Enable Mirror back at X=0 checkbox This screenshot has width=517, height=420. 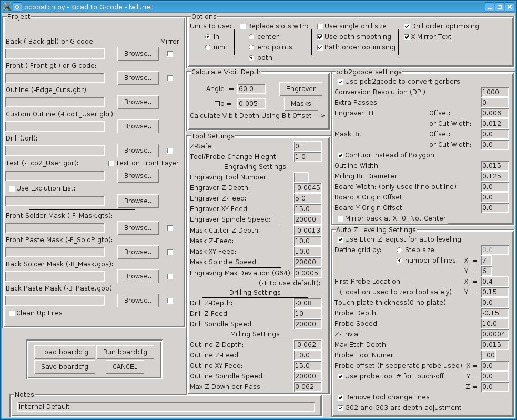point(340,218)
